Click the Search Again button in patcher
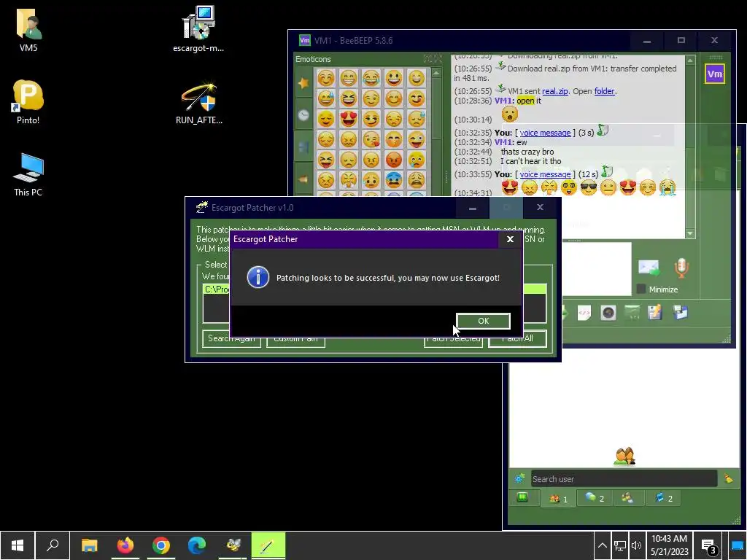This screenshot has height=560, width=747. (231, 338)
